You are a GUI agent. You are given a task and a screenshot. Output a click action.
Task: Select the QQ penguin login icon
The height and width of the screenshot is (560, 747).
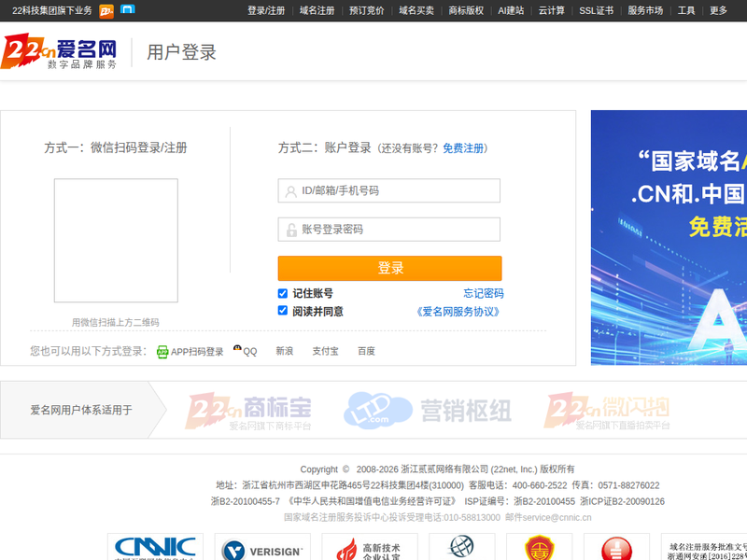(237, 348)
